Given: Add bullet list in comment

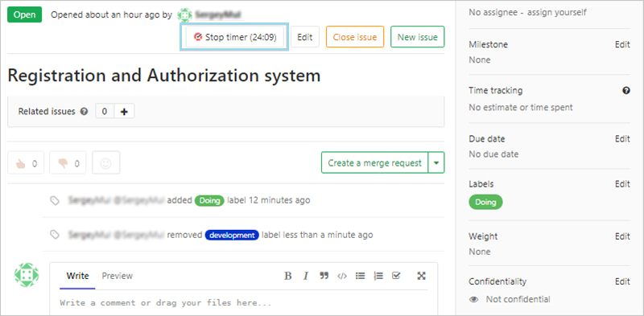Looking at the screenshot, I should coord(360,276).
